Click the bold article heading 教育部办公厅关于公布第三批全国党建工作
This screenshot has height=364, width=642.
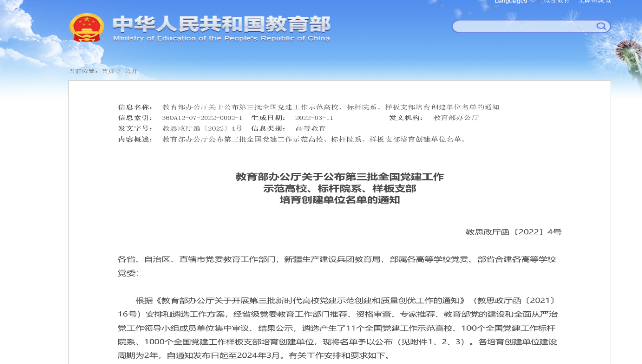tap(339, 177)
